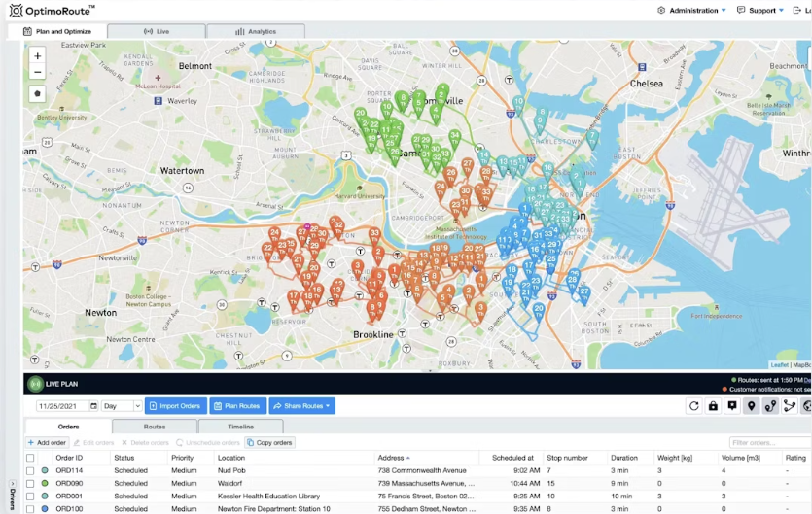
Task: Click the Leaflet attribution link
Action: click(x=779, y=365)
